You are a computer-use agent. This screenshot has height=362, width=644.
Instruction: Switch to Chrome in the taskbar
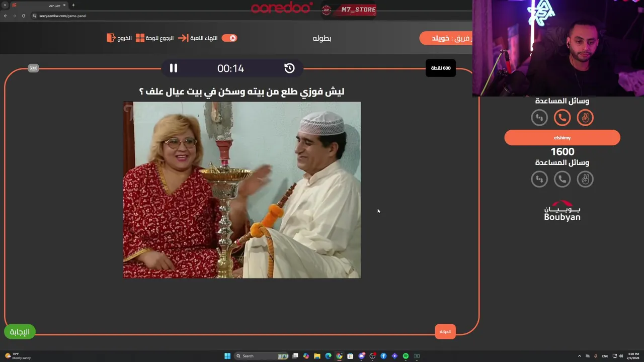pos(339,356)
